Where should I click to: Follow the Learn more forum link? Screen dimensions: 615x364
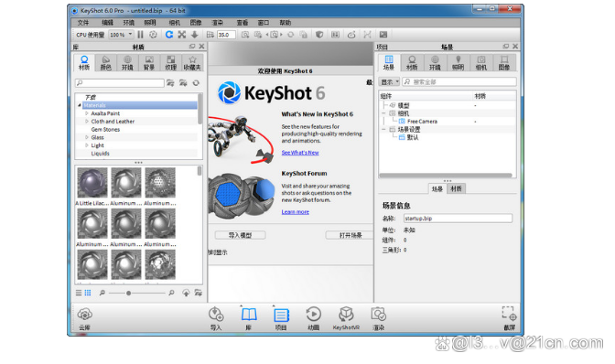tap(296, 211)
